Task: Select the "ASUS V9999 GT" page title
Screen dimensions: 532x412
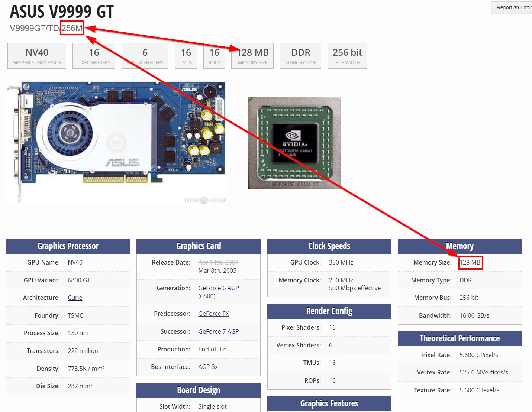Action: coord(62,12)
